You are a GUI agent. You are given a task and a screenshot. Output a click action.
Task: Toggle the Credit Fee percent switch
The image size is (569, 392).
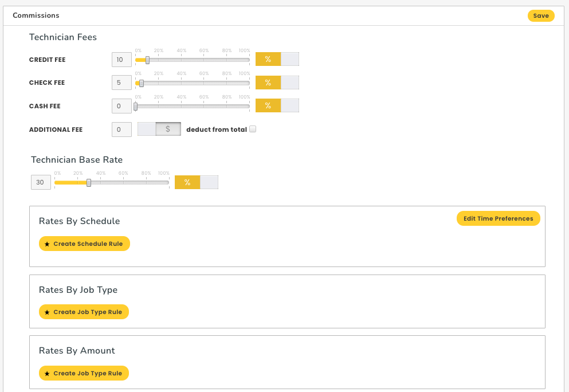tap(277, 60)
